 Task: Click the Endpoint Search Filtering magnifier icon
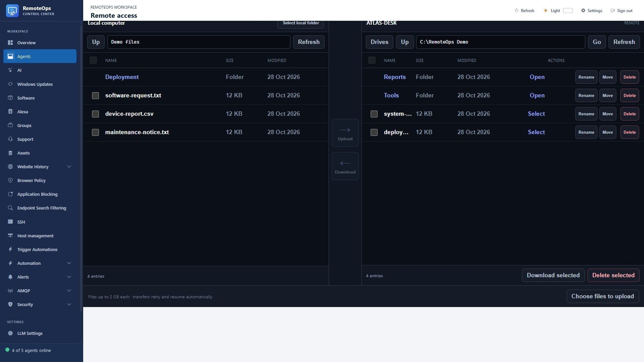[x=10, y=208]
